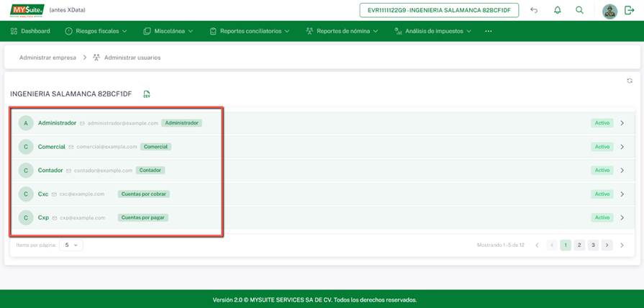
Task: Open Items por página dropdown
Action: 71,245
